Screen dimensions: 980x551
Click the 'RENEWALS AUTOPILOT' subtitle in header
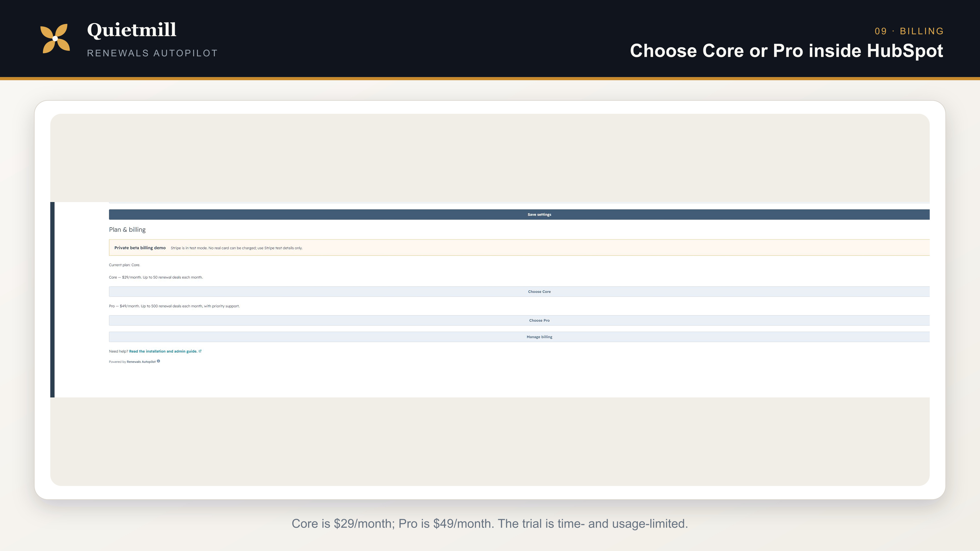153,53
